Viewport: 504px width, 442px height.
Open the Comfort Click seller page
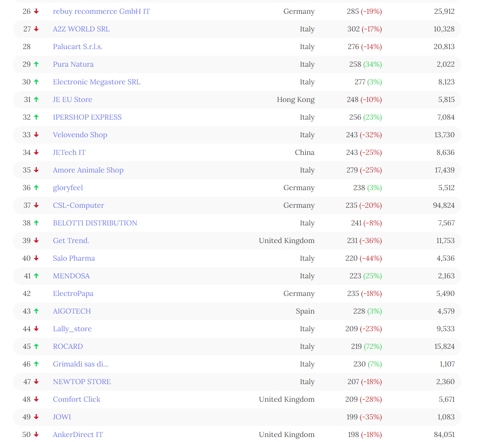point(76,399)
